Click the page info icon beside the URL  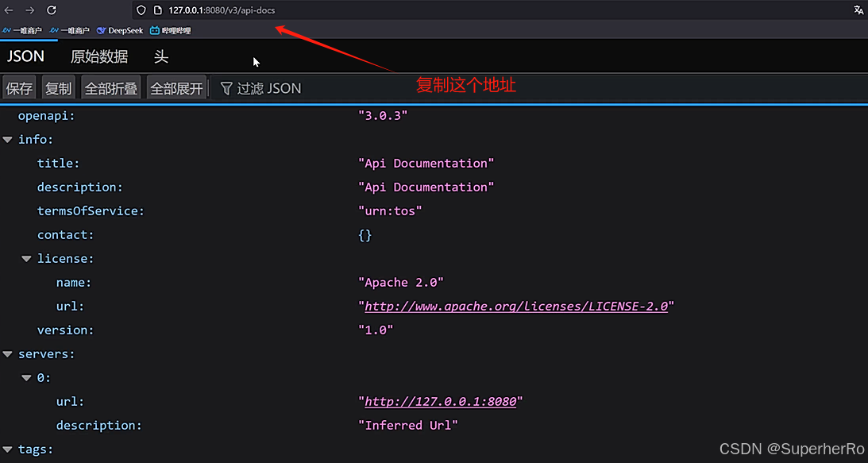157,10
